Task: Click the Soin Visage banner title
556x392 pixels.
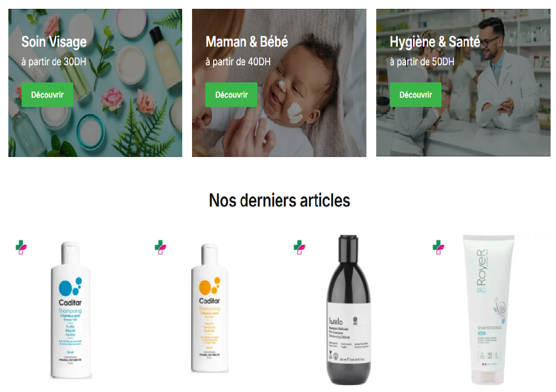Action: [54, 42]
